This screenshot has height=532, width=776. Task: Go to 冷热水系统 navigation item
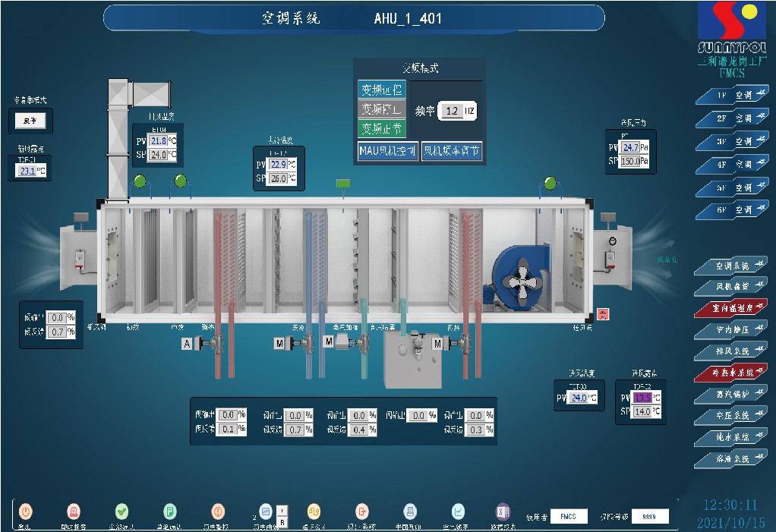pyautogui.click(x=732, y=373)
